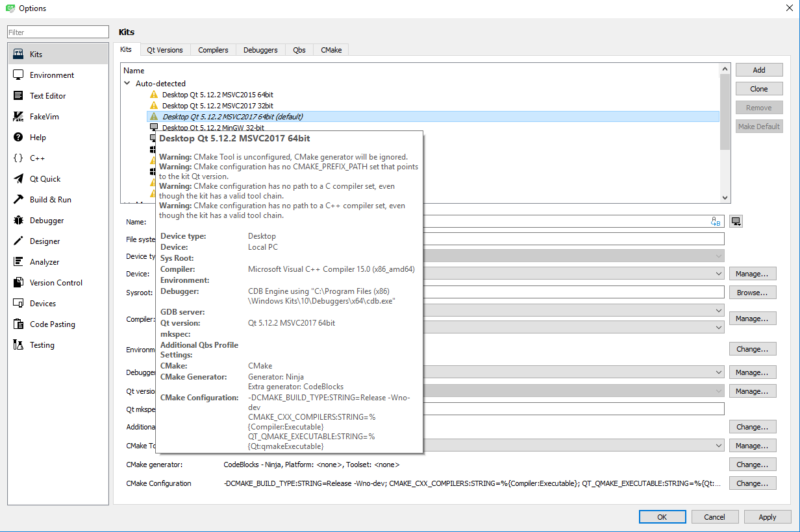Open the Qbs tab

point(299,50)
